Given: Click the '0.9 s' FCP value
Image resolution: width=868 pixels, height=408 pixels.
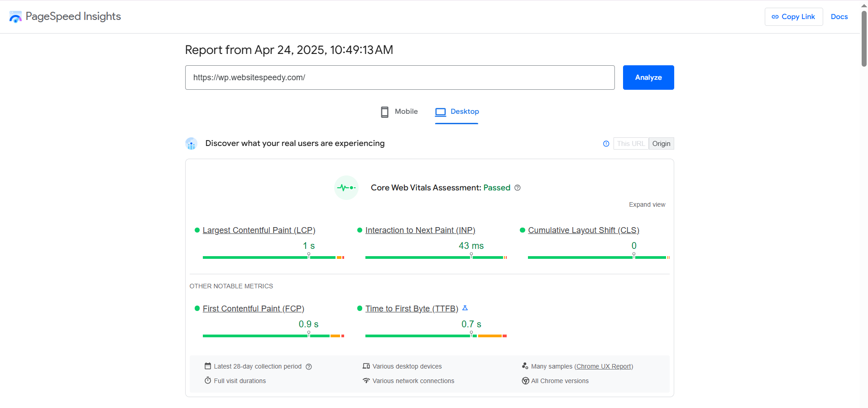Looking at the screenshot, I should 308,324.
